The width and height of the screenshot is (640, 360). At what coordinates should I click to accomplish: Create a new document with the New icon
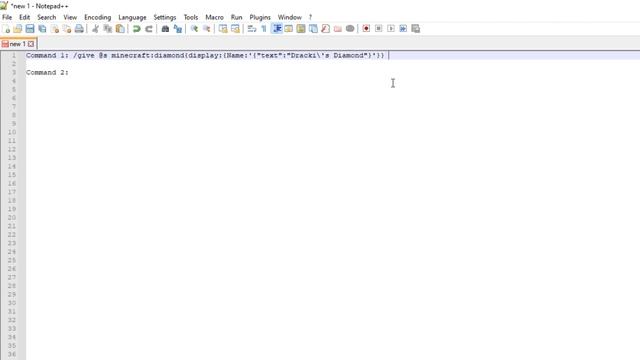[x=6, y=29]
